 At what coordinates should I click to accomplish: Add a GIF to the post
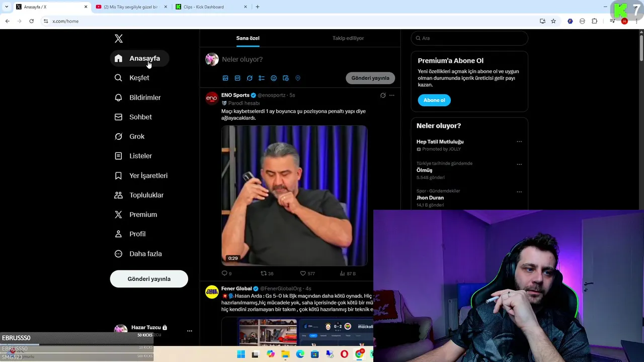point(237,78)
